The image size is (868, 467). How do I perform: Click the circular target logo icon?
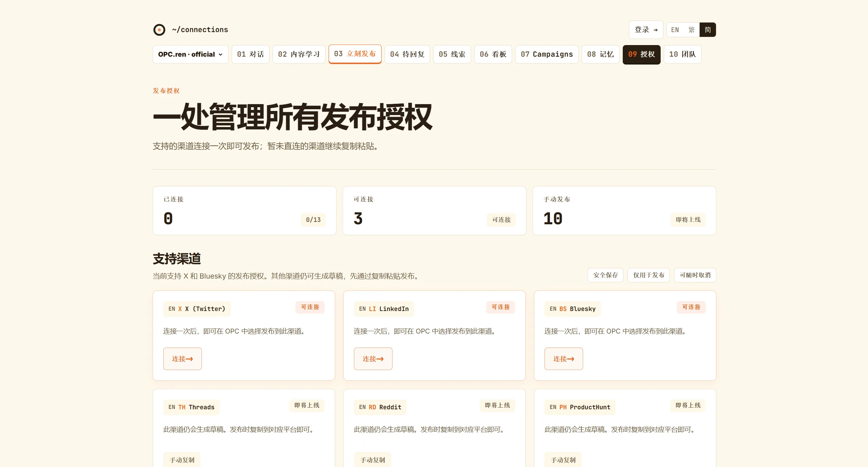(159, 30)
